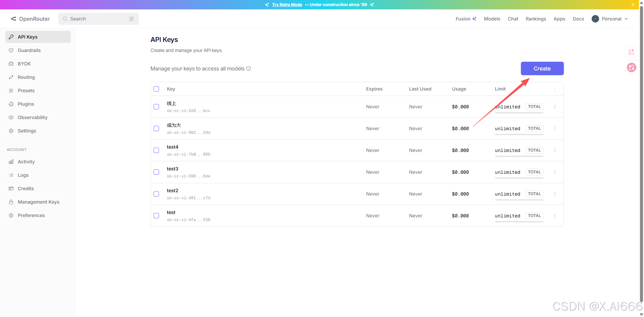Check the box for key test2
Image resolution: width=644 pixels, height=317 pixels.
[156, 194]
